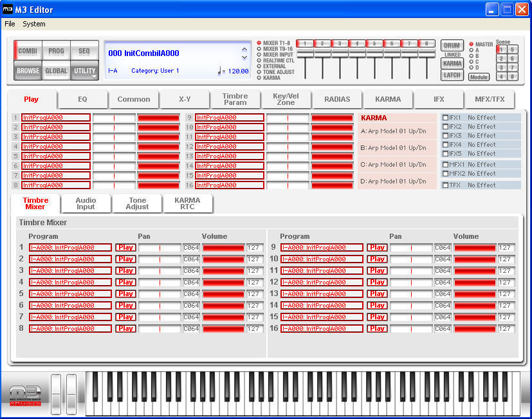Open timbre 5 program selector in mixer
Image resolution: width=532 pixels, height=419 pixels.
(70, 293)
